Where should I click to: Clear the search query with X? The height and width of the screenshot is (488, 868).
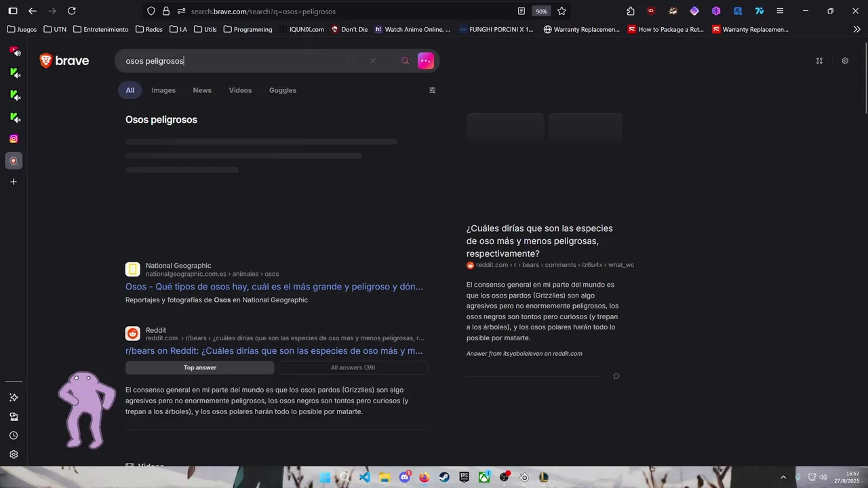click(372, 61)
